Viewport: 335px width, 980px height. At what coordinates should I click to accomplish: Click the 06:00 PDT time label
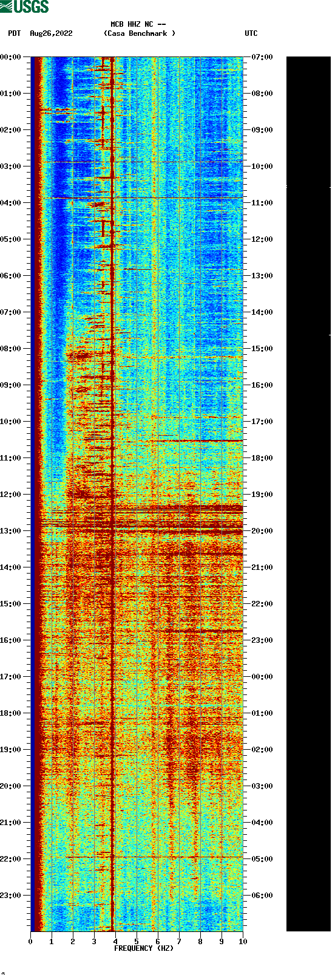[x=11, y=276]
